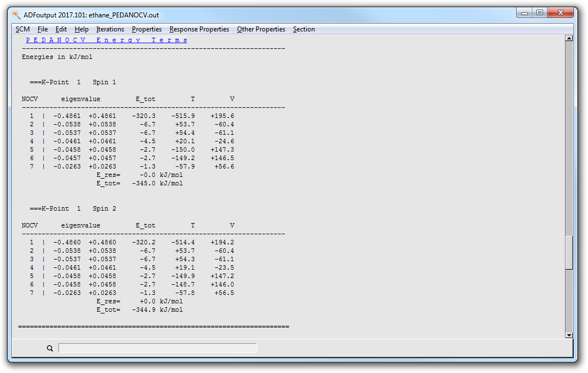Click the search magnifier icon
The image size is (588, 373).
(x=49, y=348)
